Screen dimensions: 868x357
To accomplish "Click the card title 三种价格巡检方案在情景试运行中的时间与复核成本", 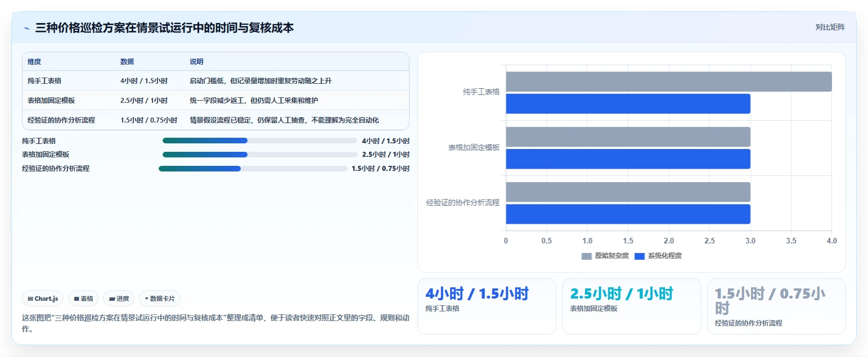I will point(164,28).
